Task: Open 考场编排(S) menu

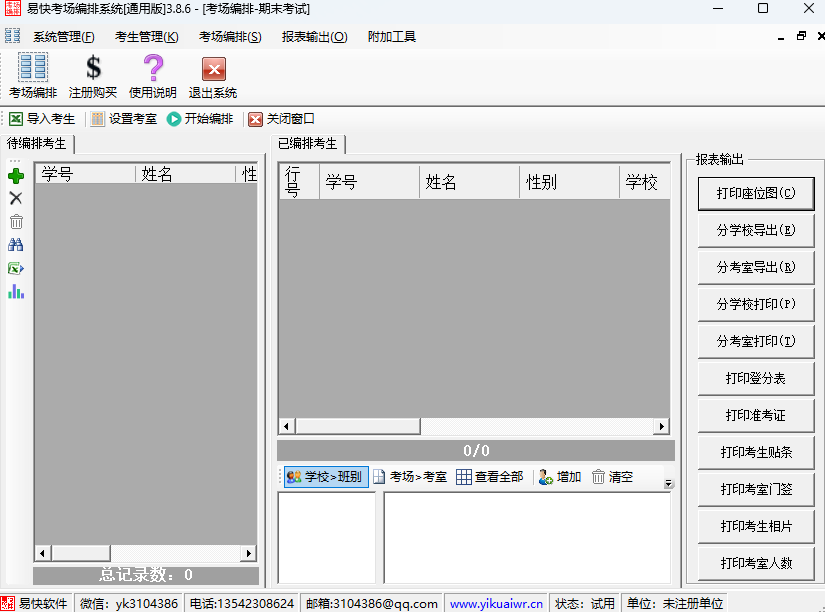Action: pos(230,37)
